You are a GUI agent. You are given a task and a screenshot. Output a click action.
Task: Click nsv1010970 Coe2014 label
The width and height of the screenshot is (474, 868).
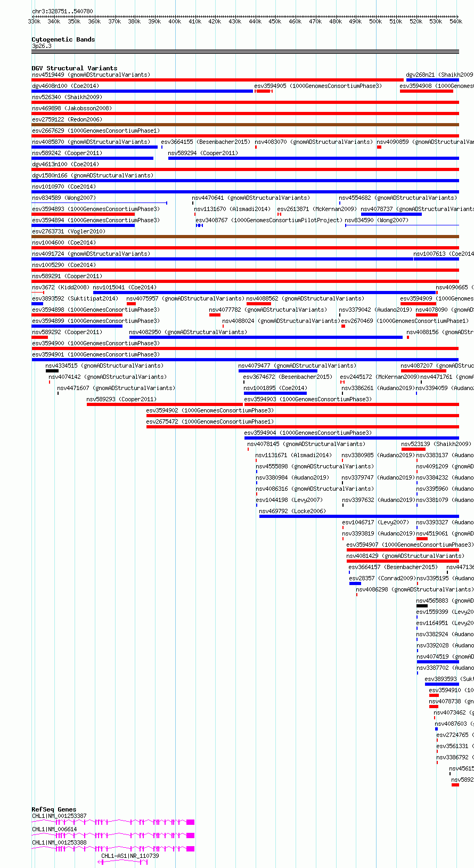64,187
